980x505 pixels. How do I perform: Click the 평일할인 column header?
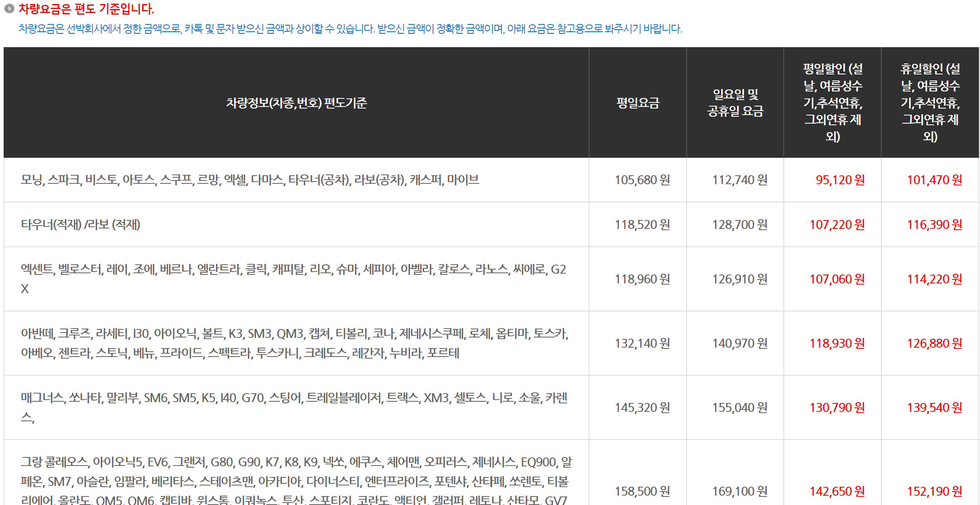833,103
